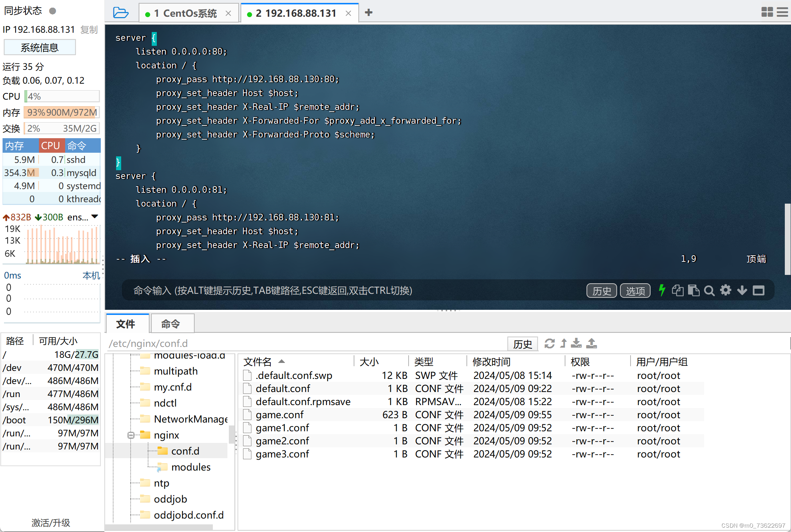Viewport: 791px width, 532px height.
Task: Select the ntp folder
Action: pyautogui.click(x=155, y=483)
